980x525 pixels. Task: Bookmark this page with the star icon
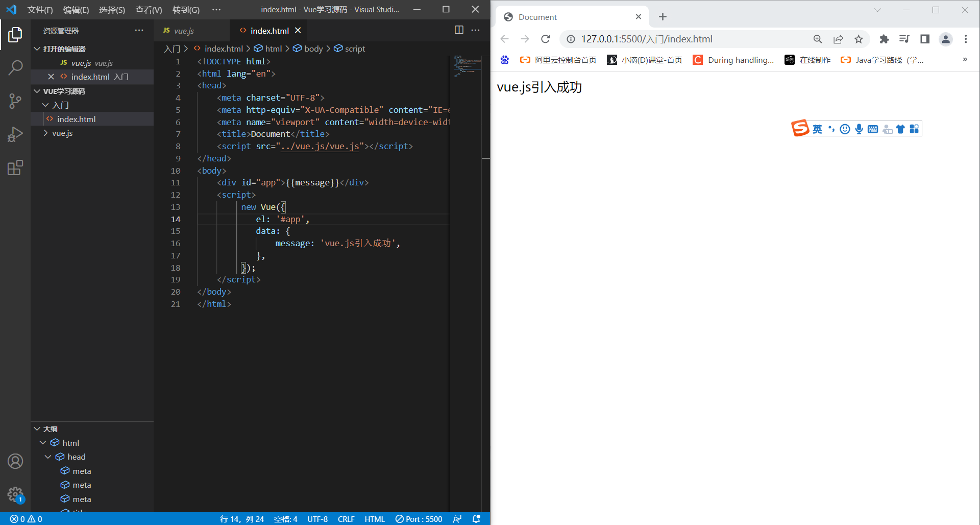[x=859, y=39]
